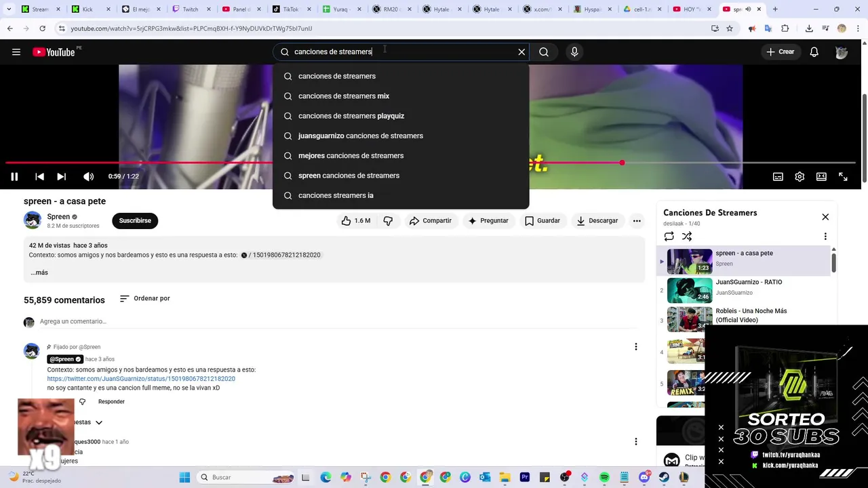Open the player settings gear
The width and height of the screenshot is (868, 488).
[800, 177]
